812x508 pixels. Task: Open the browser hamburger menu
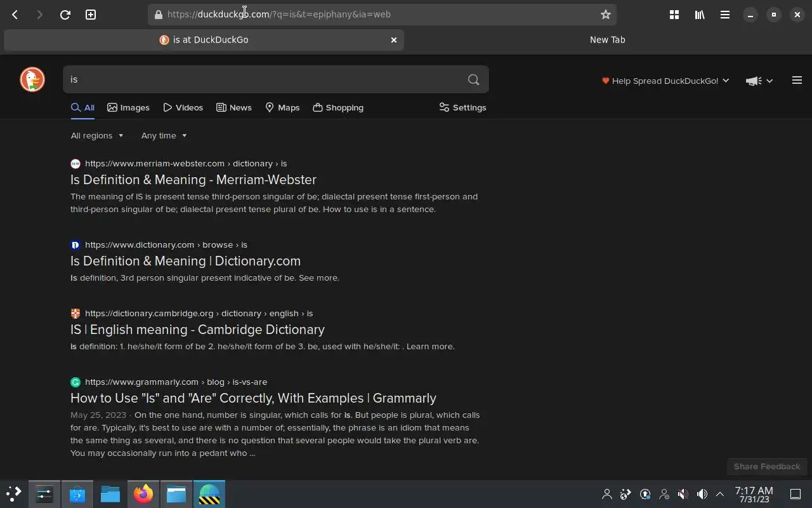click(x=725, y=15)
